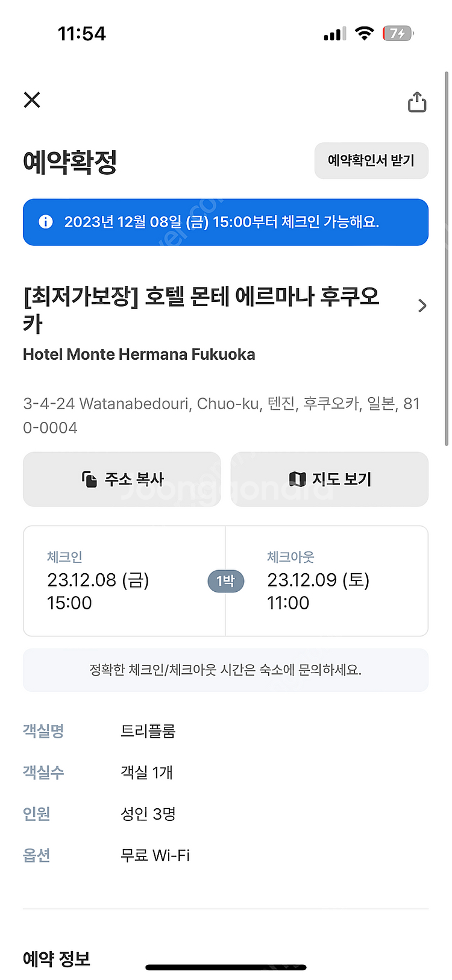Viewport: 452px width, 980px height.
Task: Open hotel details via chevron arrow
Action: [x=422, y=306]
